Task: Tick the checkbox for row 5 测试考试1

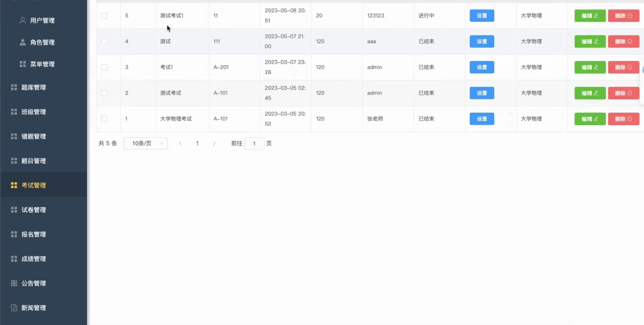Action: [104, 16]
